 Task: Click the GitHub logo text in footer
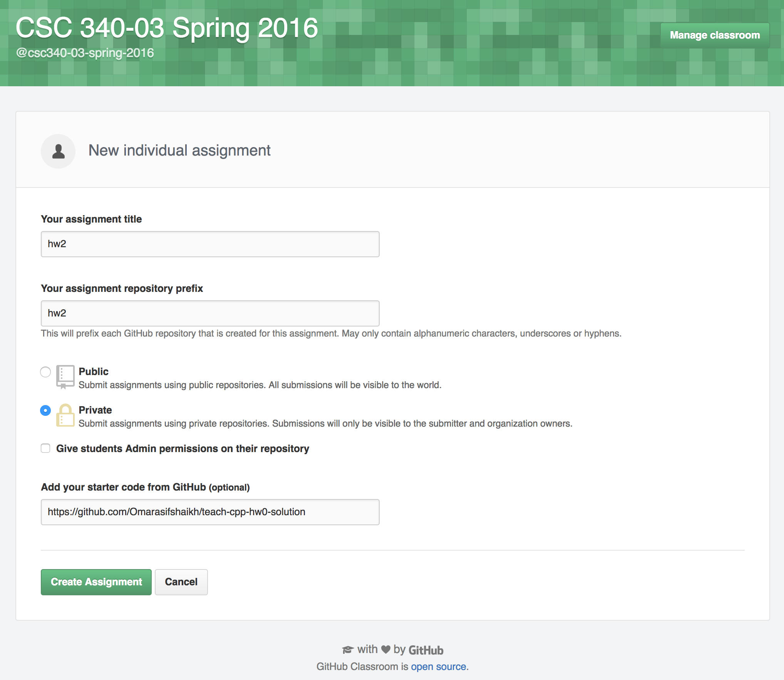426,650
